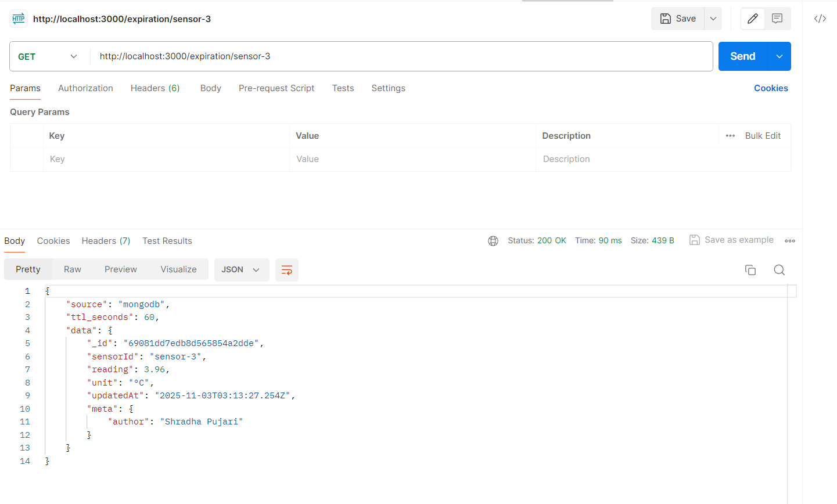Copy response body with copy icon
This screenshot has height=504, width=837.
click(750, 270)
